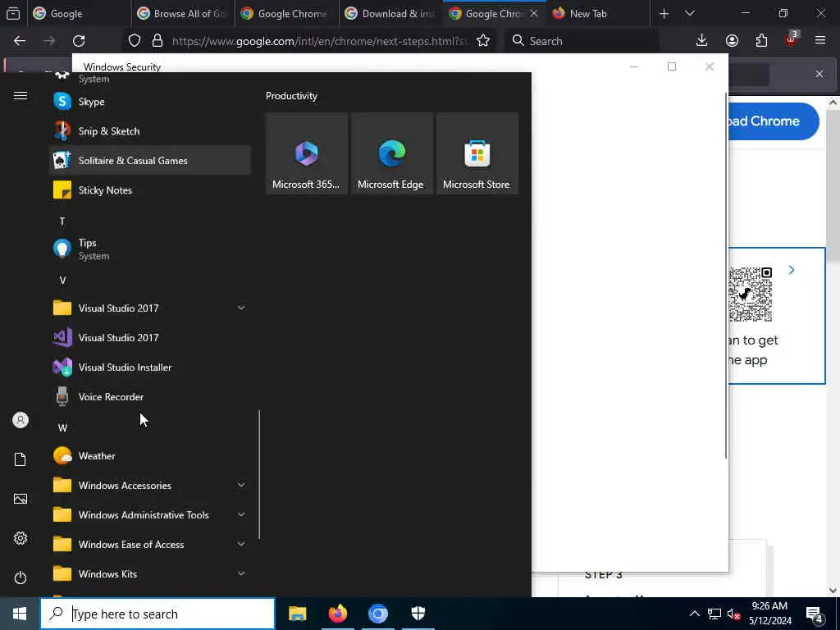Screen dimensions: 840x630
Task: Open Chrome-style taskbar icon
Action: [377, 614]
